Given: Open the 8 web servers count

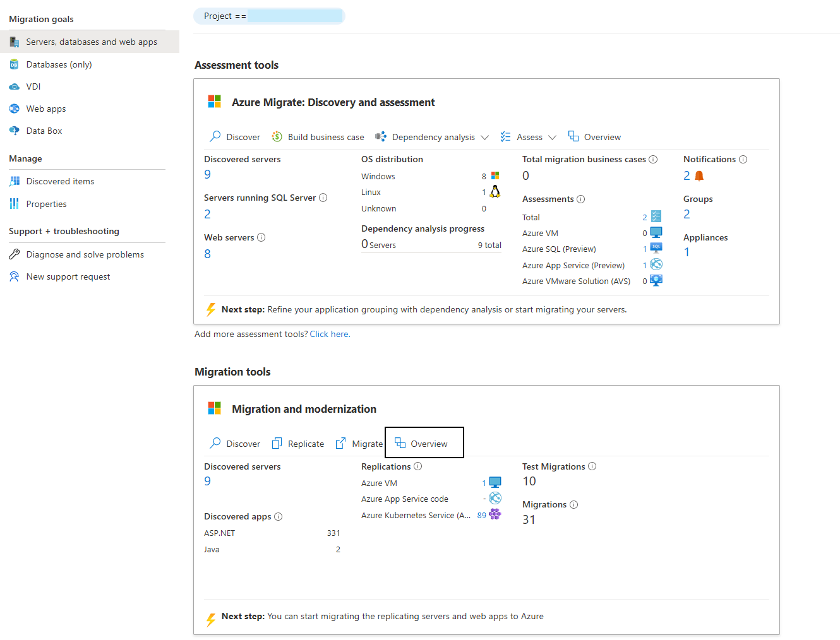Looking at the screenshot, I should (x=208, y=254).
